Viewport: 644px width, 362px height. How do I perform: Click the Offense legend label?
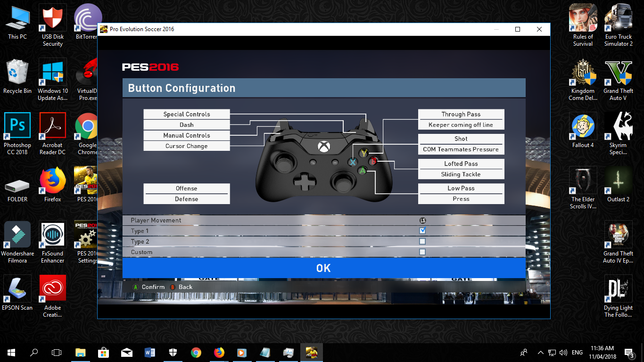[x=187, y=188]
